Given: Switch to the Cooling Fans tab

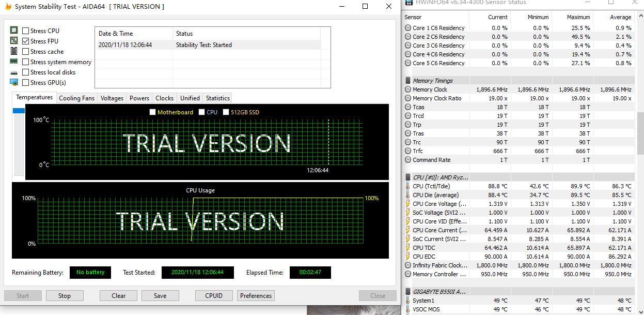Looking at the screenshot, I should pos(76,98).
